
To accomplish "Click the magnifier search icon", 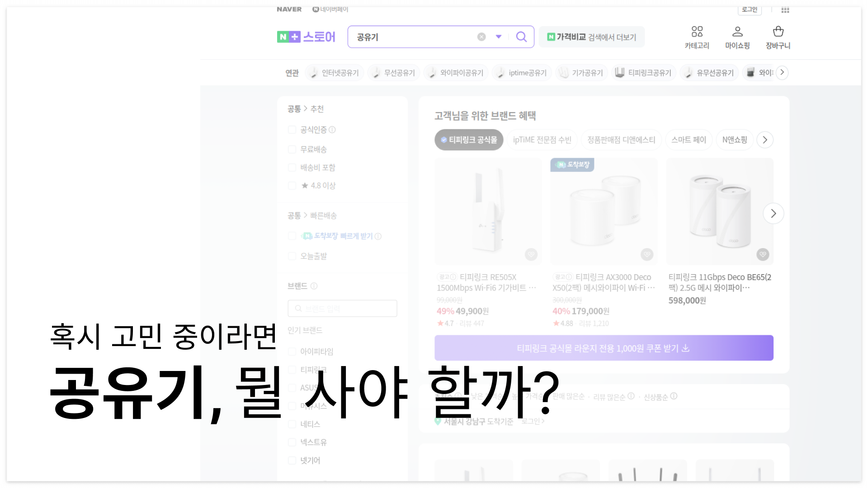I will click(x=521, y=37).
